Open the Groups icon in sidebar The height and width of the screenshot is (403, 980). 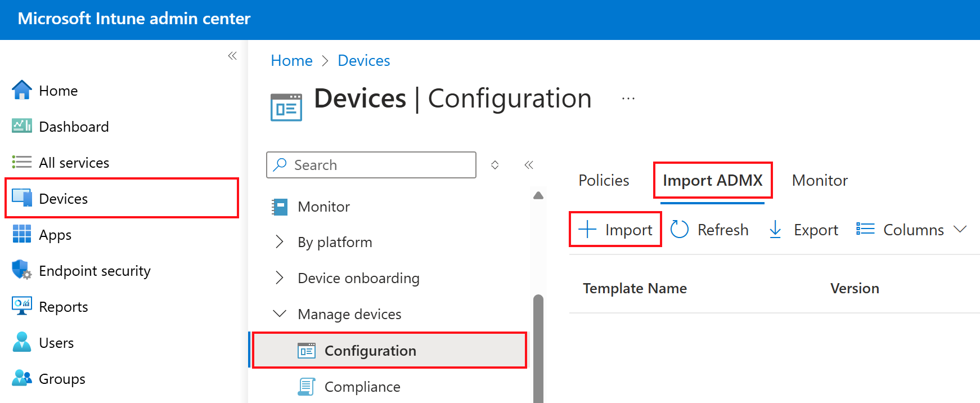22,378
